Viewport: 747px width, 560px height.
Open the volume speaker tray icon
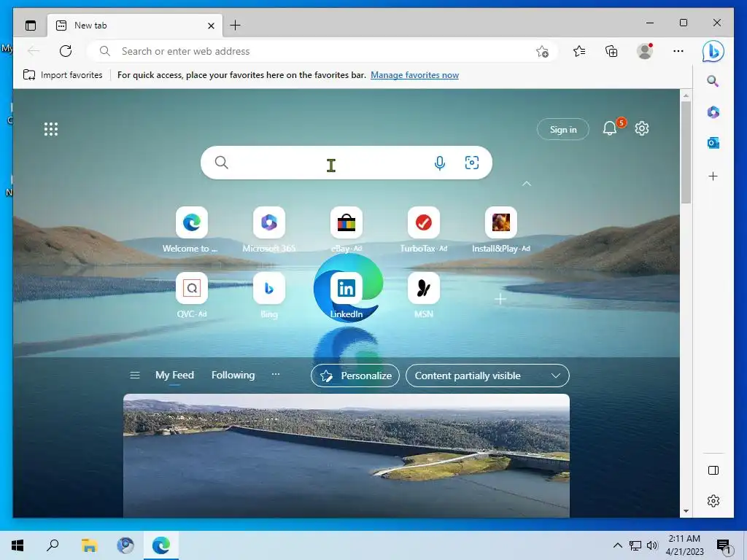point(652,545)
